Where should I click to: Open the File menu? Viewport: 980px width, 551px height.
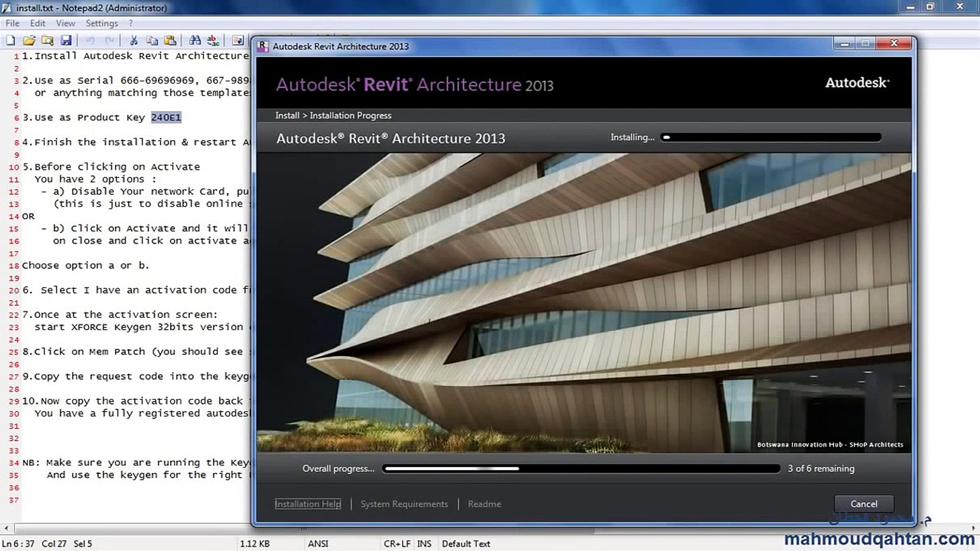pyautogui.click(x=12, y=23)
